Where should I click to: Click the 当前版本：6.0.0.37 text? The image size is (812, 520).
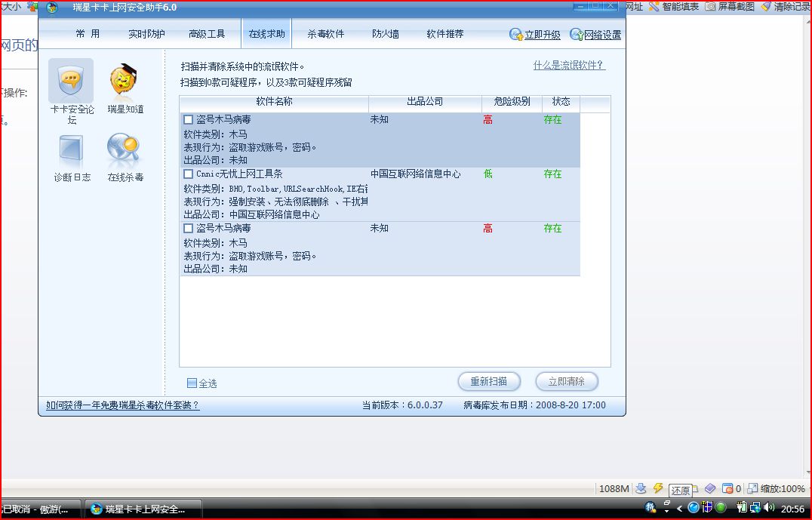coord(402,405)
